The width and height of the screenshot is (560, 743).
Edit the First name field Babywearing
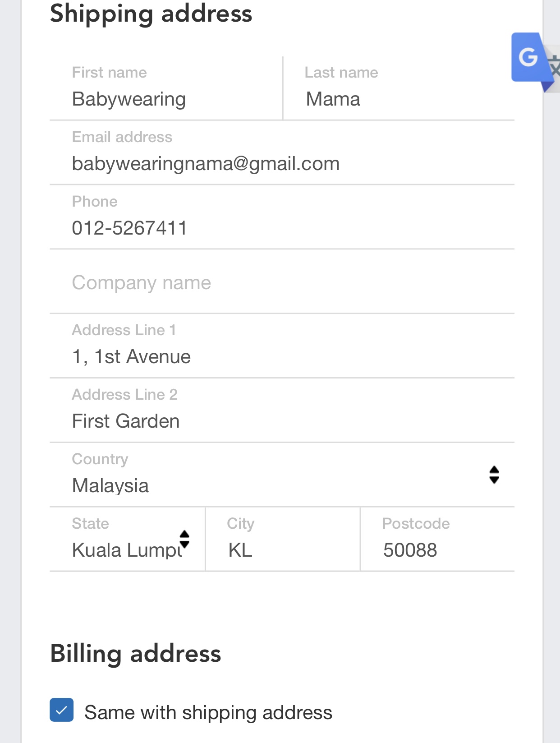[x=166, y=88]
